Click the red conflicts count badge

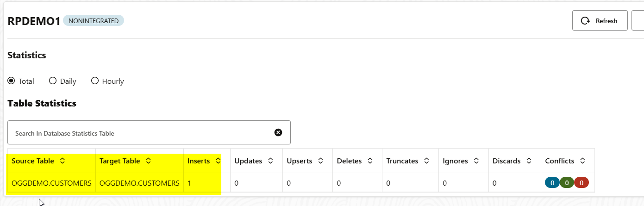point(581,183)
